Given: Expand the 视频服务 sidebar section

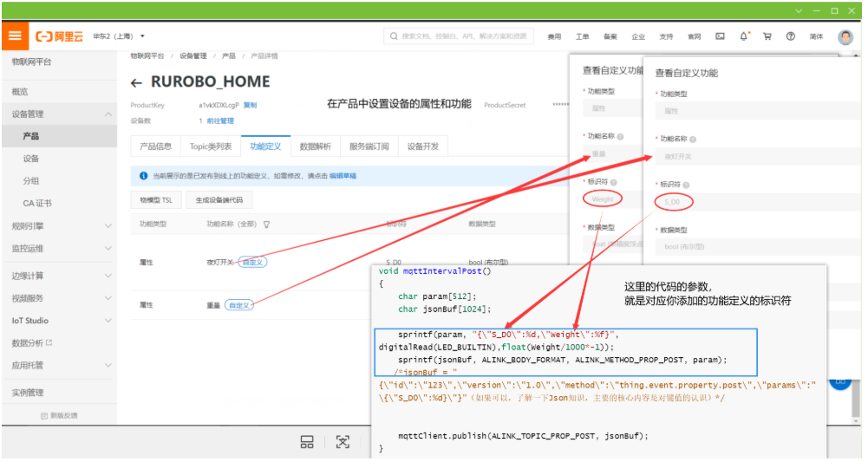Looking at the screenshot, I should tap(59, 298).
